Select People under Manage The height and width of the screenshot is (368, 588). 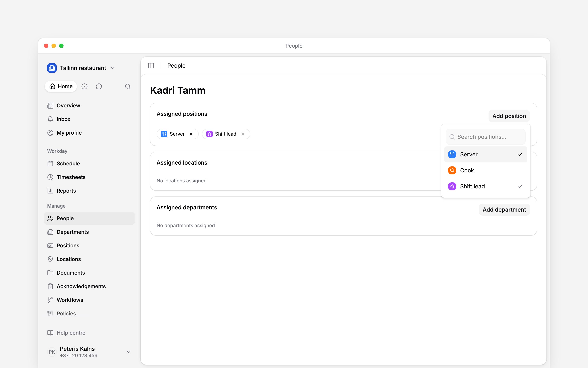point(89,218)
